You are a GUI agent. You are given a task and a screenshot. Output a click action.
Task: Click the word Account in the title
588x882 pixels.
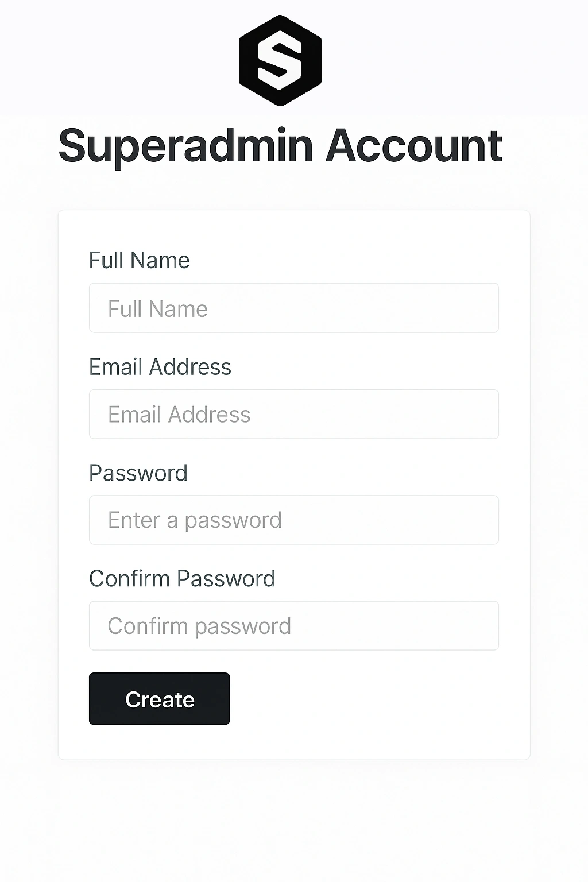pos(415,146)
